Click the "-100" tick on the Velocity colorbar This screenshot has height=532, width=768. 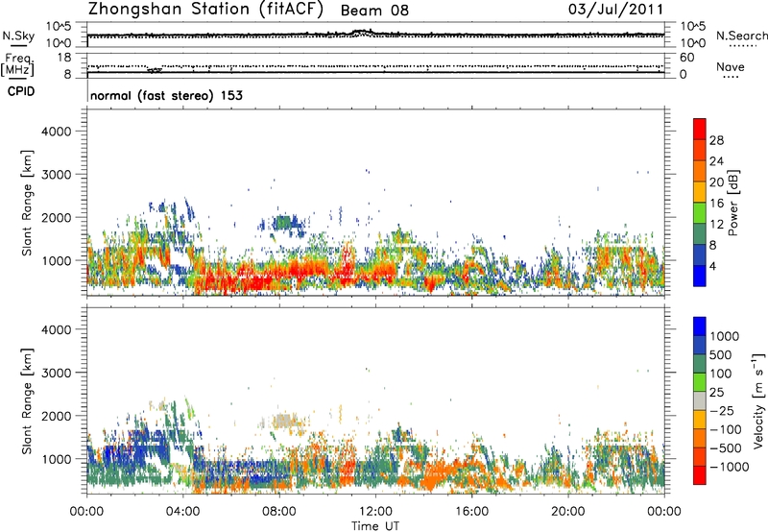726,429
